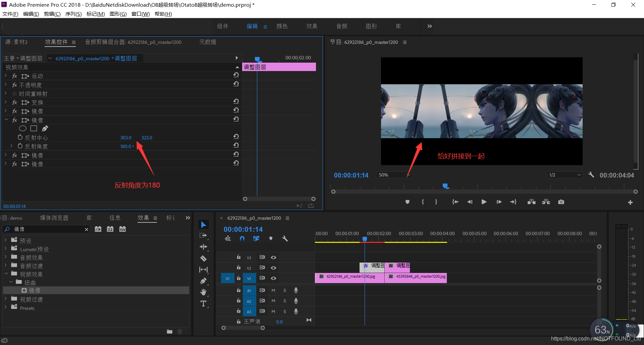Add marker in the timeline panel
This screenshot has width=644, height=345.
pos(271,238)
